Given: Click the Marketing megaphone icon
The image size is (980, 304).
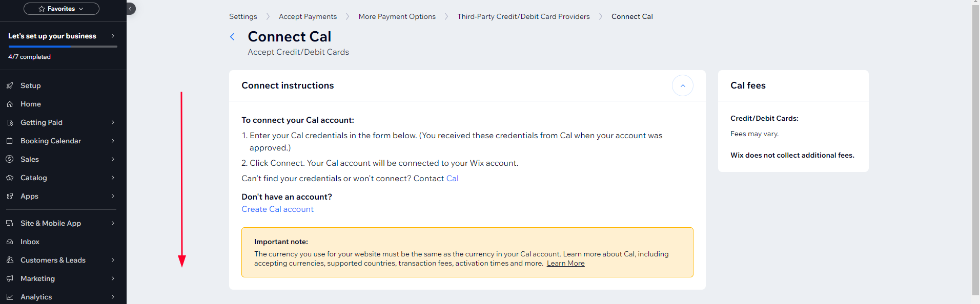Looking at the screenshot, I should 10,278.
